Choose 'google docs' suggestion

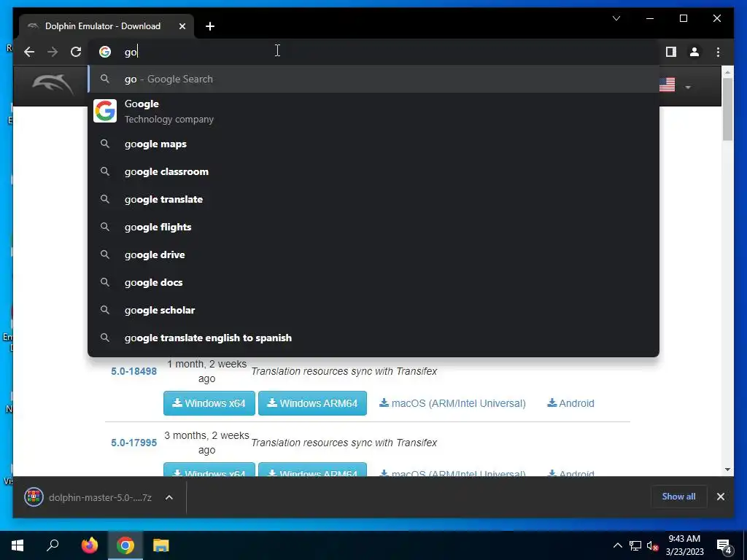coord(373,282)
